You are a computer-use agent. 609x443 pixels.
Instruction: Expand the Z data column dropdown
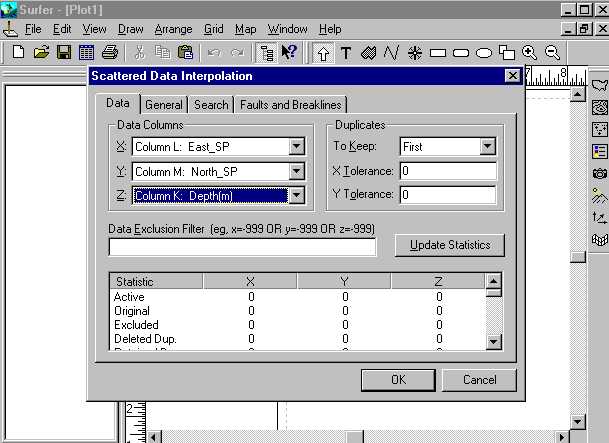click(x=296, y=195)
